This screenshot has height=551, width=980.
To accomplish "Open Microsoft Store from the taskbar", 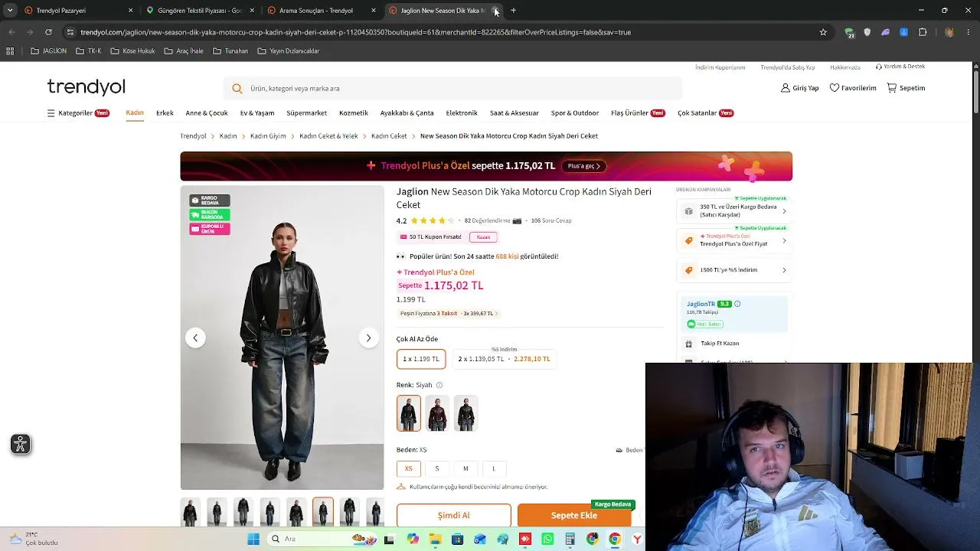I will coord(457,539).
